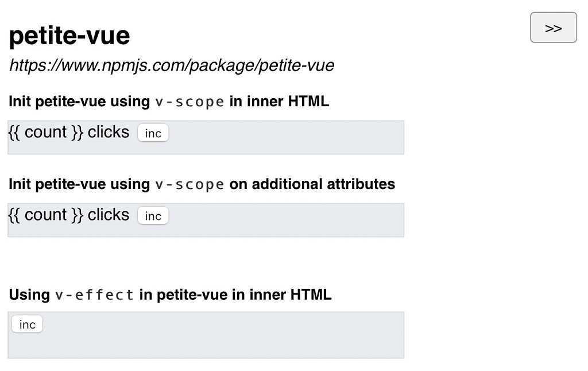Screen dimensions: 588x371
Task: Click the inc button in the first v-scope demo
Action: (153, 133)
